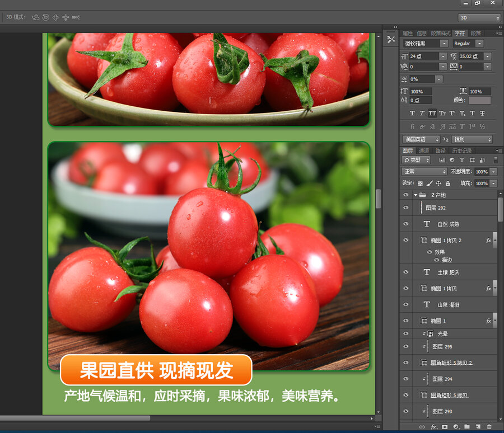Add a layer mask
The image size is (504, 433).
pyautogui.click(x=445, y=427)
